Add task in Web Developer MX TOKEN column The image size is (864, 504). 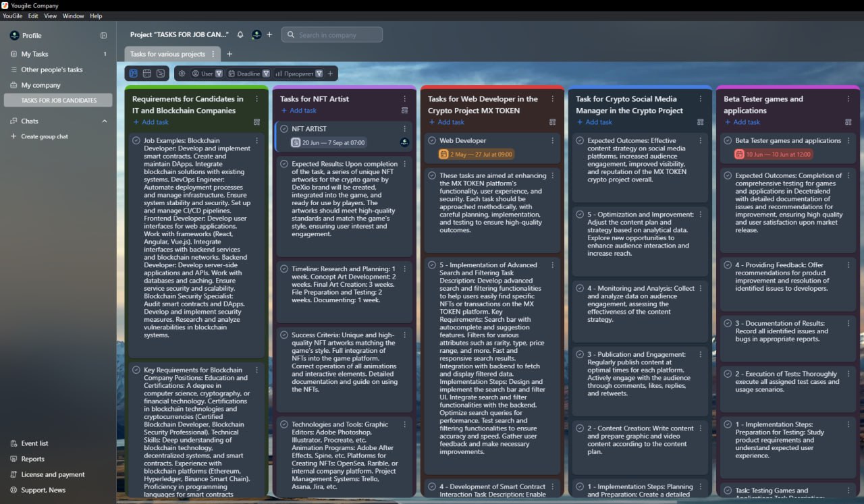coord(446,122)
